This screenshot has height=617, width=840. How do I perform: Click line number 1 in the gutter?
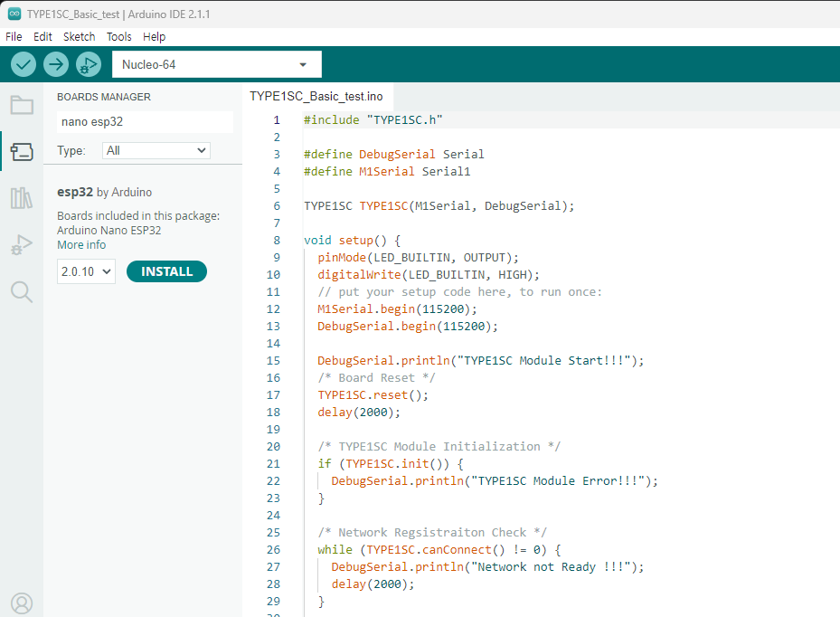[x=277, y=120]
